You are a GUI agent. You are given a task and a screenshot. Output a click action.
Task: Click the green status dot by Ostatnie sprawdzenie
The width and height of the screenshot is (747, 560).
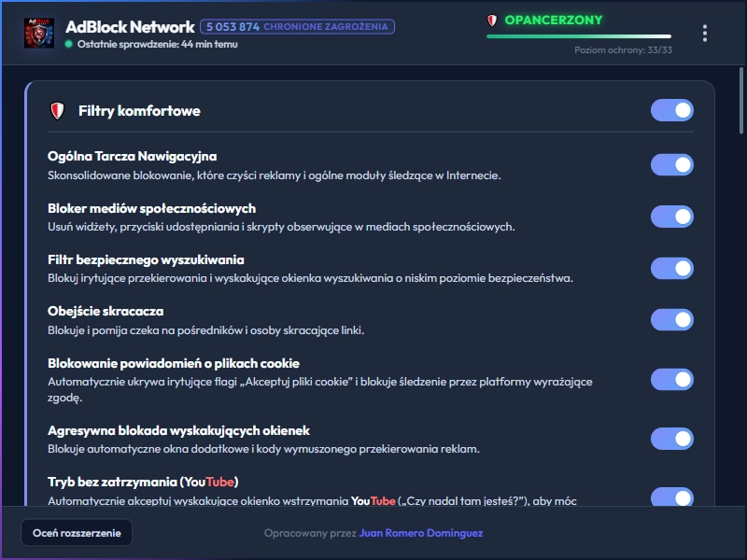pyautogui.click(x=68, y=44)
